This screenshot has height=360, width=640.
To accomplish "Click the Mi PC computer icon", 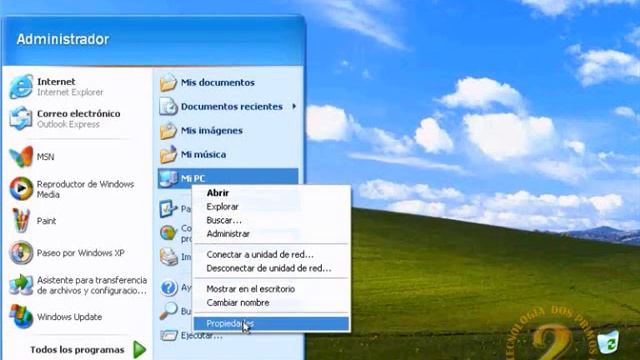I will point(168,178).
